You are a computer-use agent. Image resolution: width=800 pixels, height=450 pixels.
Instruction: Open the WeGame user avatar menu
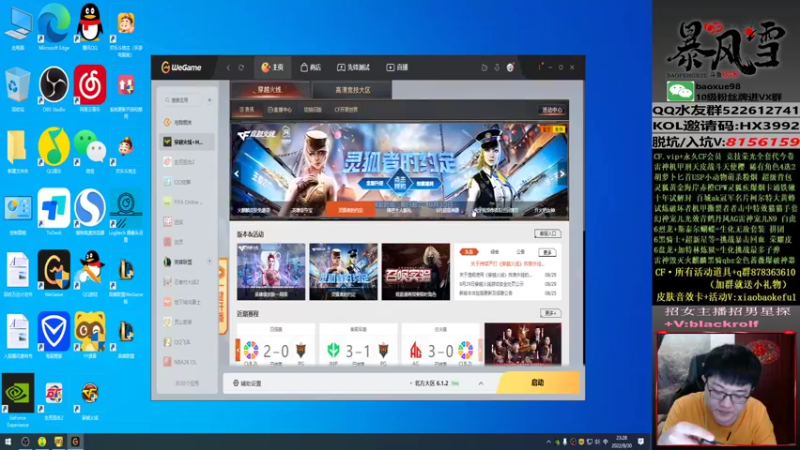510,67
